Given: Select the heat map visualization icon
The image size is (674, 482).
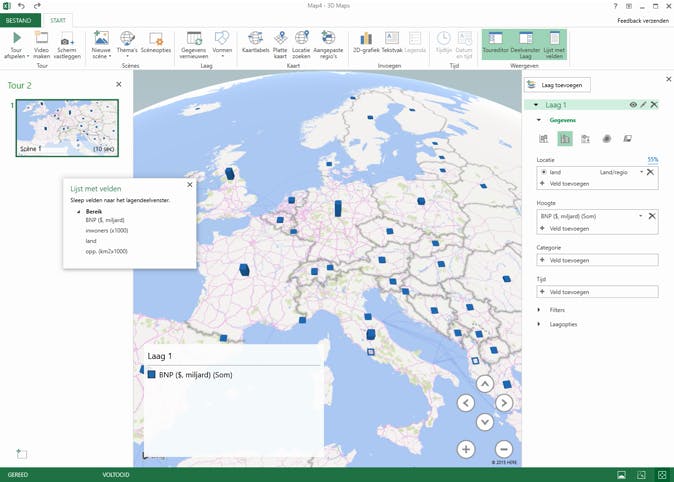Looking at the screenshot, I should (x=606, y=139).
